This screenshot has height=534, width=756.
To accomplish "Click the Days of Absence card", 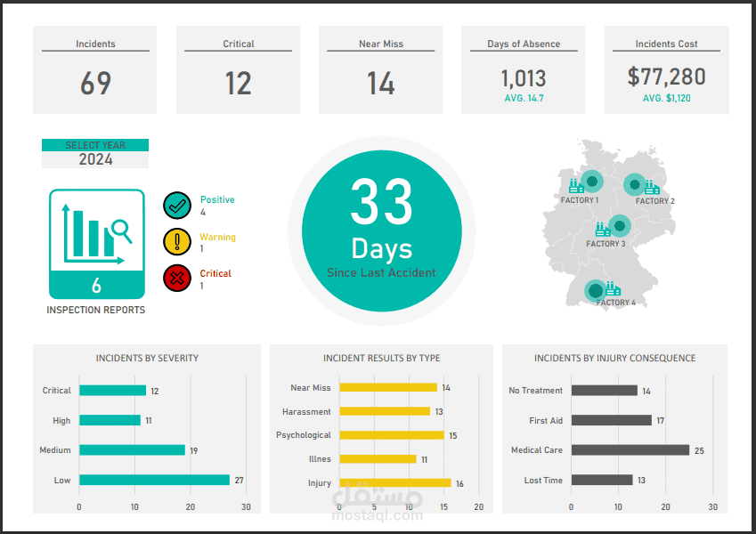I will point(523,70).
